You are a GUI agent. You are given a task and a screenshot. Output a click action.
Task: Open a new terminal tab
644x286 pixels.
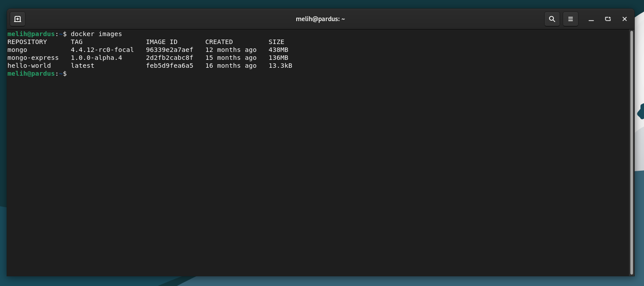(18, 19)
